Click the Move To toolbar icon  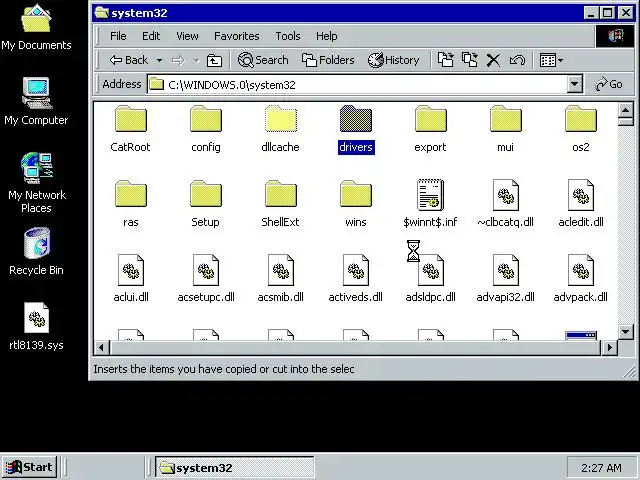point(445,60)
